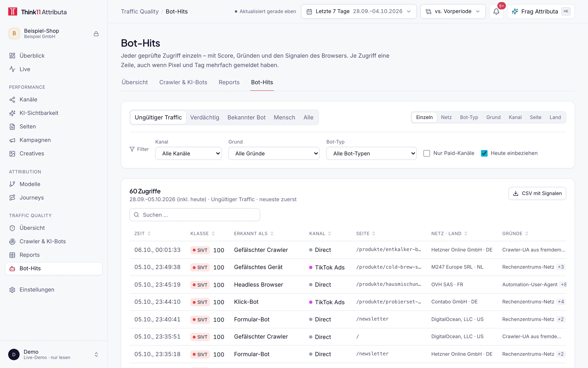
Task: Switch traffic class to Verdächtig
Action: click(x=205, y=117)
